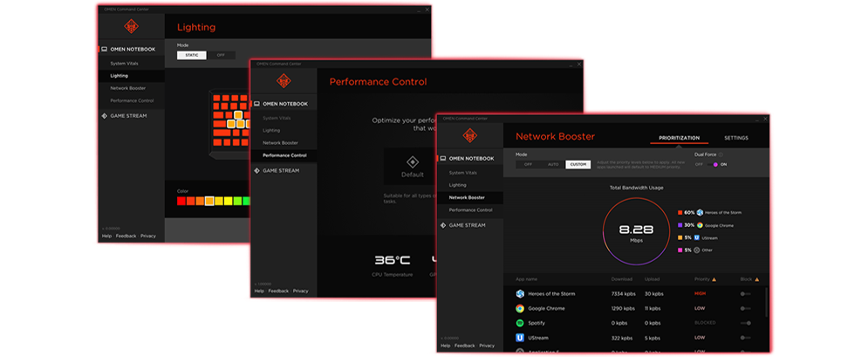Unblock Spotify using its Block switch
This screenshot has height=357, width=868.
(746, 323)
